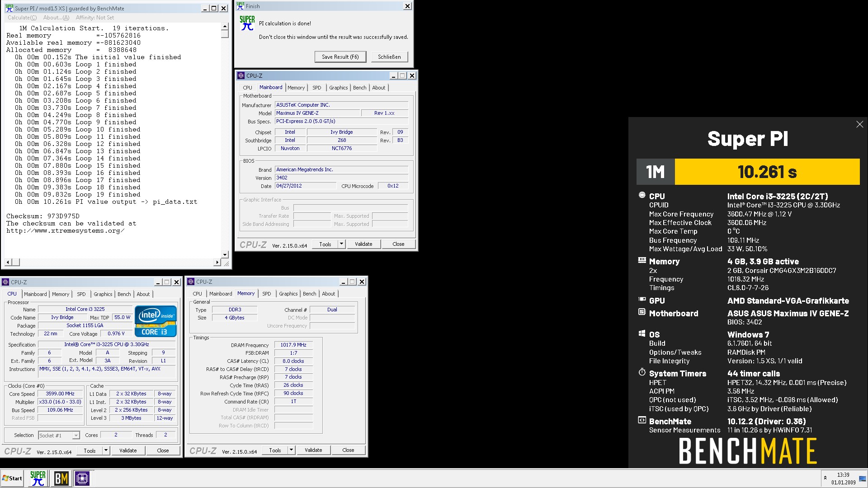Click the Memory module icon in BenchMate panel
The width and height of the screenshot is (868, 488).
click(642, 260)
